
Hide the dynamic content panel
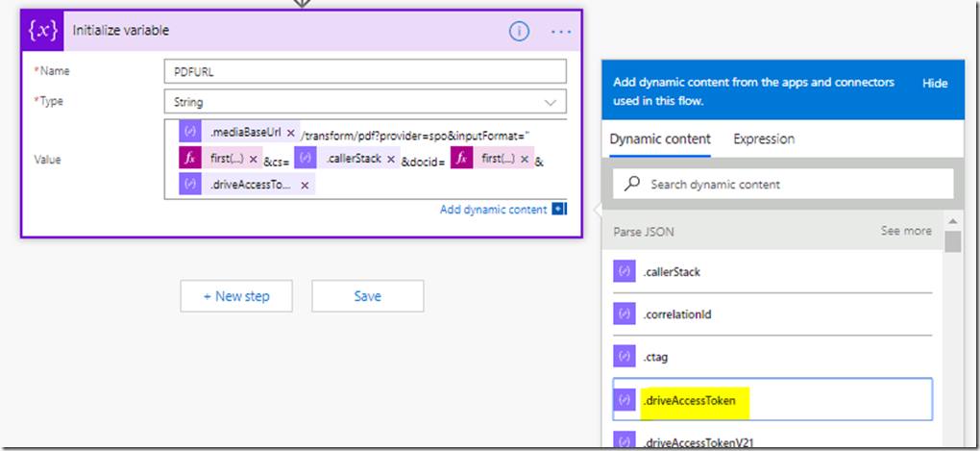(x=935, y=84)
